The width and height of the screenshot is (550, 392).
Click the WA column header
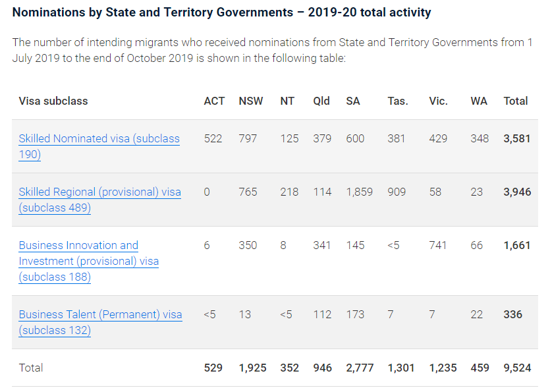point(479,101)
